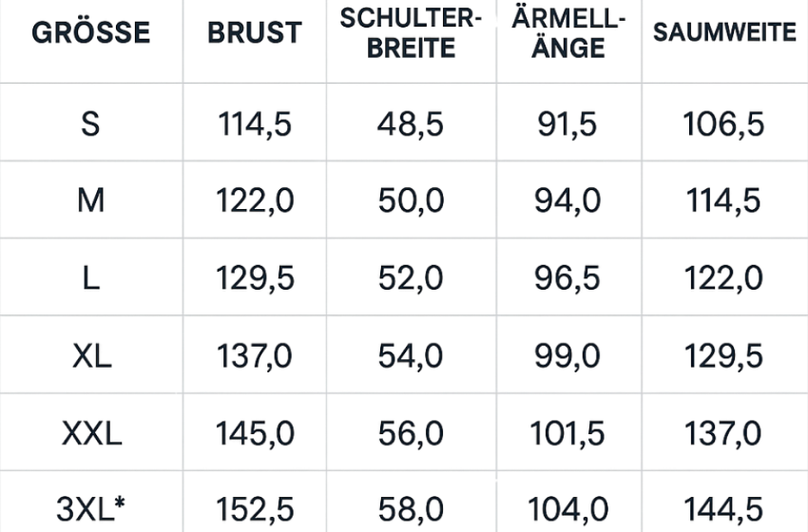Select the SAUMWEITE column header
The width and height of the screenshot is (808, 532).
click(724, 33)
